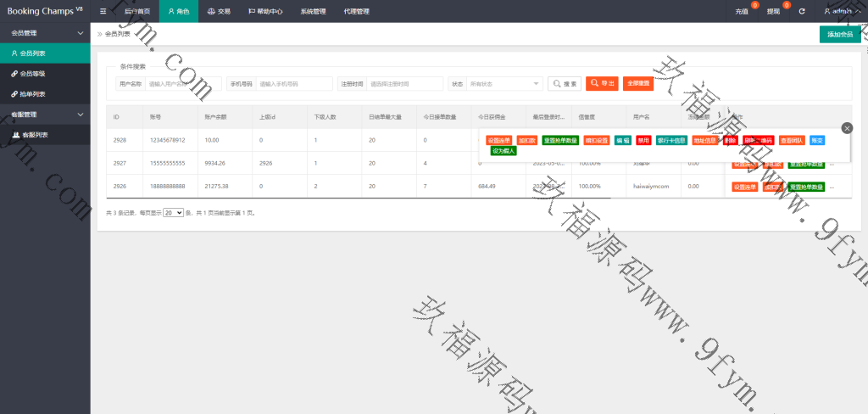Change the rows-per-page dropdown
868x414 pixels.
173,213
